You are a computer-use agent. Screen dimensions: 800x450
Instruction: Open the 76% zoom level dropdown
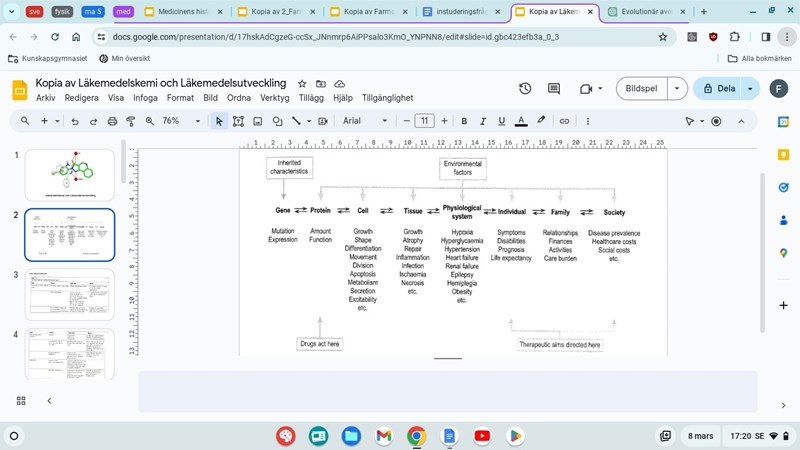(177, 121)
